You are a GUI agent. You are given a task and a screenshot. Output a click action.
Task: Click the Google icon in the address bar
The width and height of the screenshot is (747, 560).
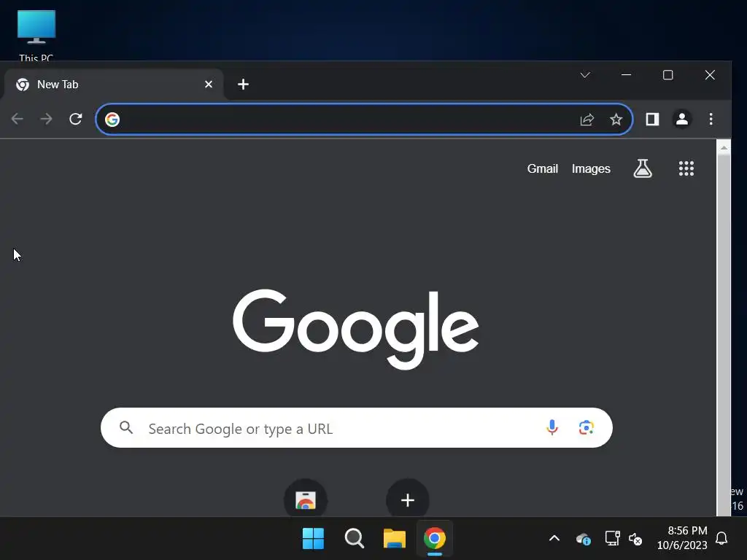click(112, 119)
